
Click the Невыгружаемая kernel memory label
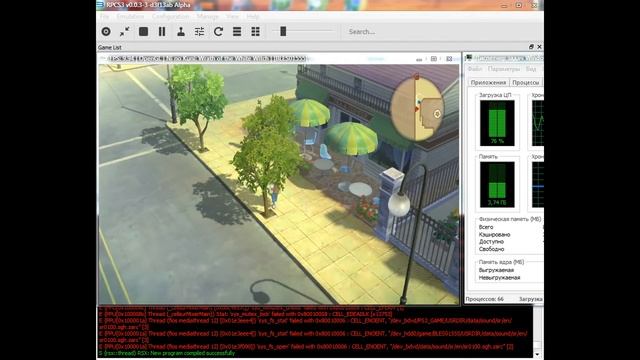click(499, 278)
